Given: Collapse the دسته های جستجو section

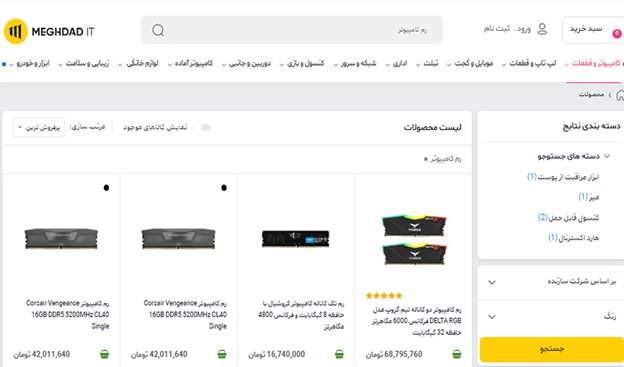Looking at the screenshot, I should (607, 156).
